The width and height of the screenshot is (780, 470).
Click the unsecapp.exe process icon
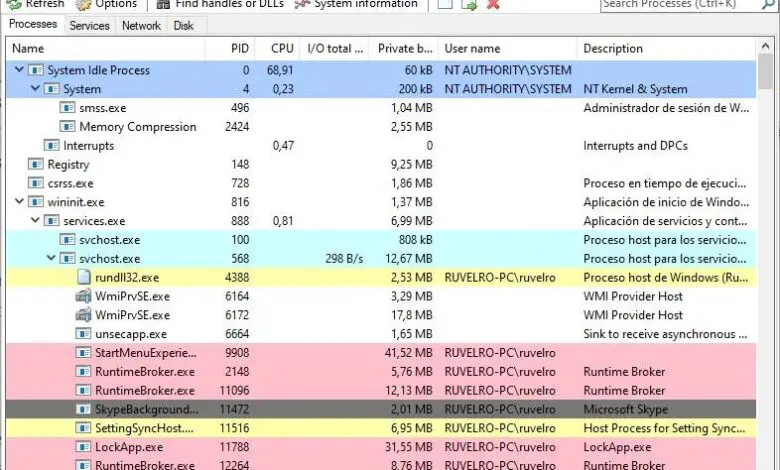[x=83, y=334]
